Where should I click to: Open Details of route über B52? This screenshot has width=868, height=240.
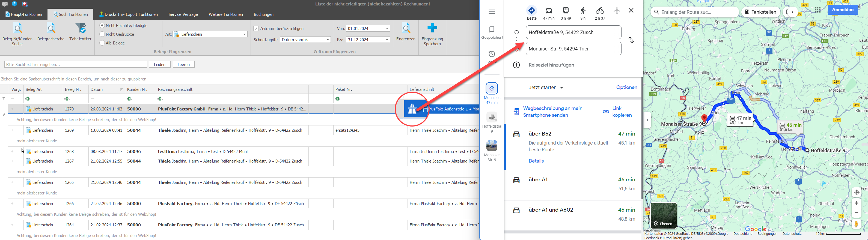pyautogui.click(x=536, y=161)
